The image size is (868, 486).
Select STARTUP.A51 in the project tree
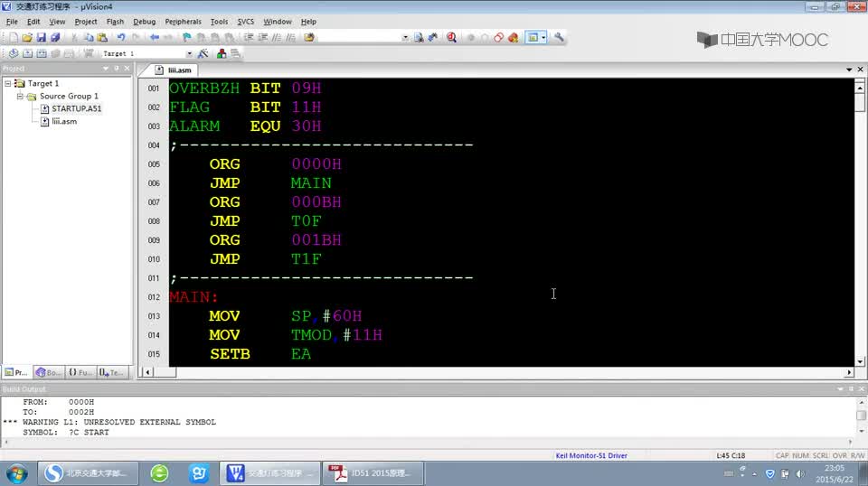(x=76, y=108)
